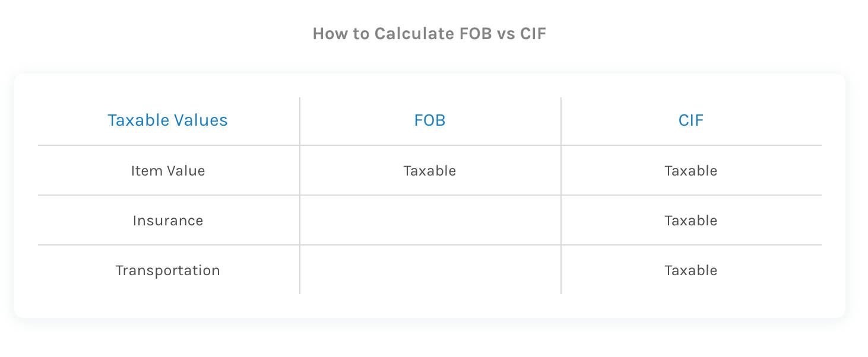Image resolution: width=868 pixels, height=357 pixels.
Task: Select the CIF Taxable cell in Item Value row
Action: coord(691,171)
